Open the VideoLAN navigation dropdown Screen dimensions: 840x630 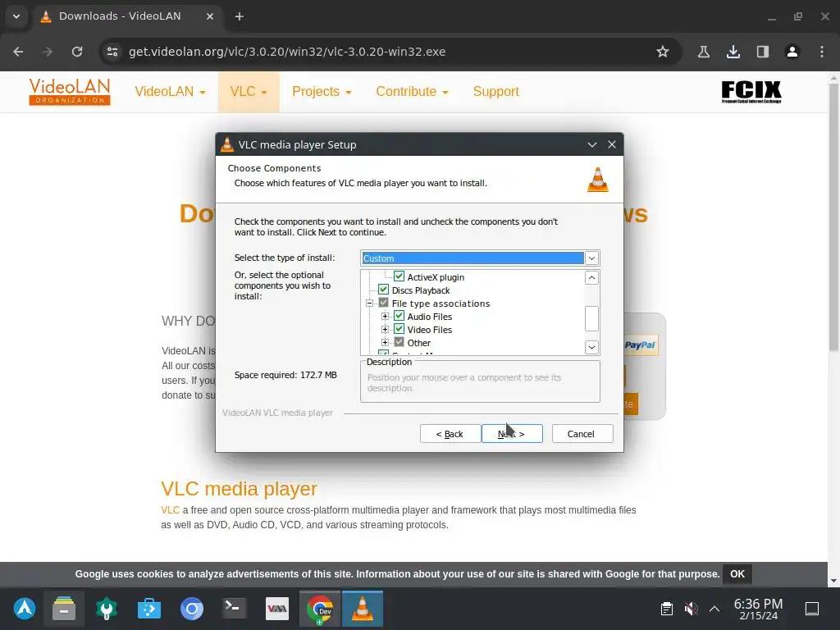pos(170,92)
